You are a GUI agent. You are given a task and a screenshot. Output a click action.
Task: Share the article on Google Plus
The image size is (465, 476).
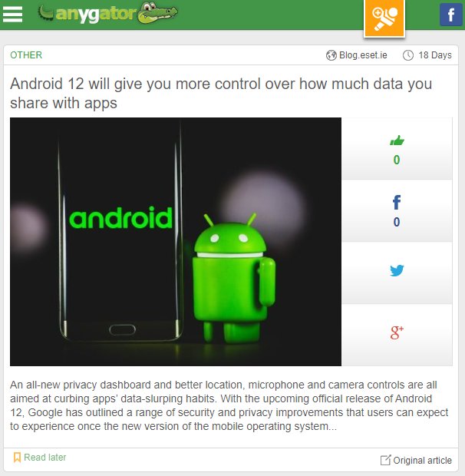[x=397, y=332]
